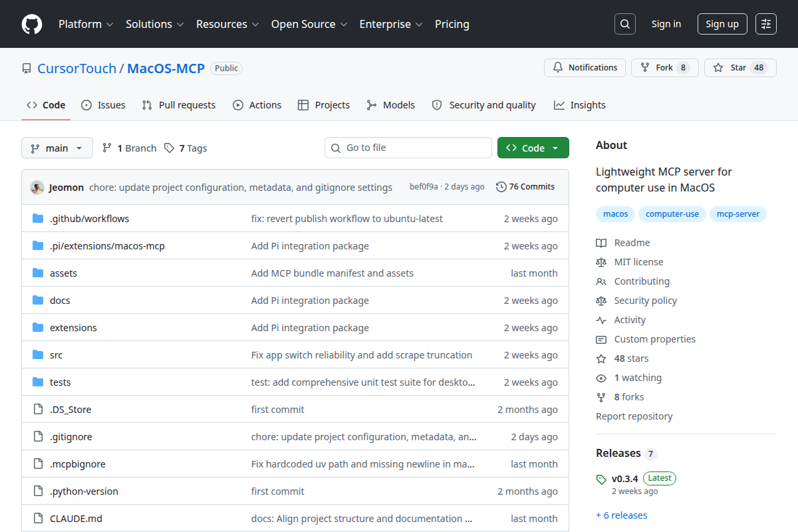Image resolution: width=798 pixels, height=532 pixels.
Task: Switch to the Issues tab
Action: coord(103,105)
